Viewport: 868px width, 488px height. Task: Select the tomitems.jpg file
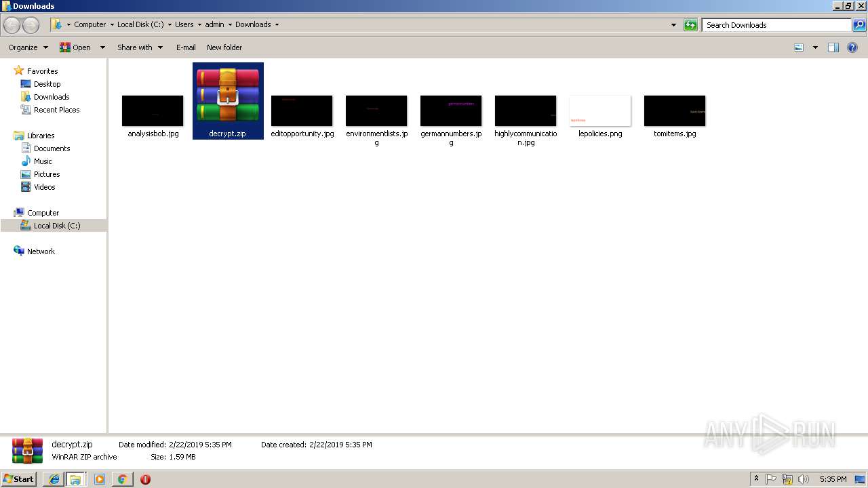point(675,116)
